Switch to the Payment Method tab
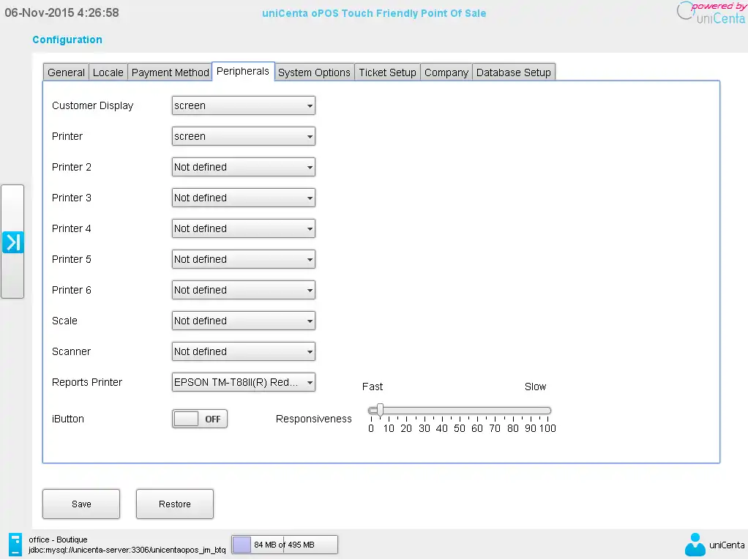This screenshot has width=748, height=560. pos(170,72)
